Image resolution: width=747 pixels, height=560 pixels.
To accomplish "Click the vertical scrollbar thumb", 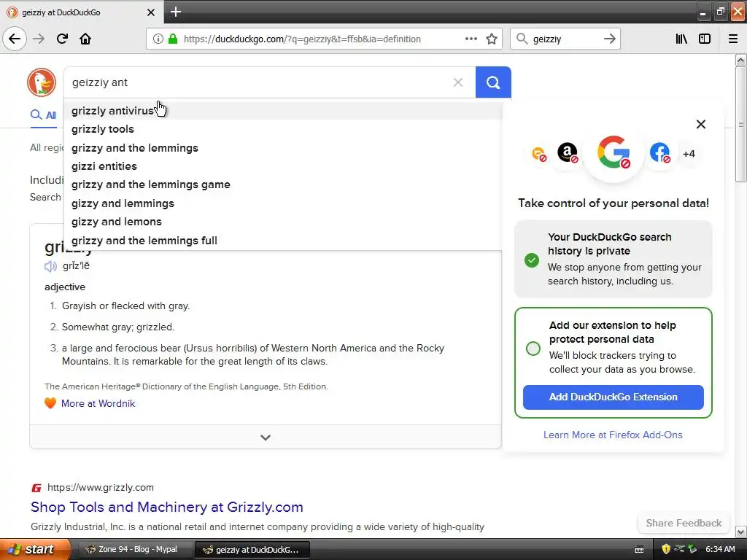I will (740, 124).
